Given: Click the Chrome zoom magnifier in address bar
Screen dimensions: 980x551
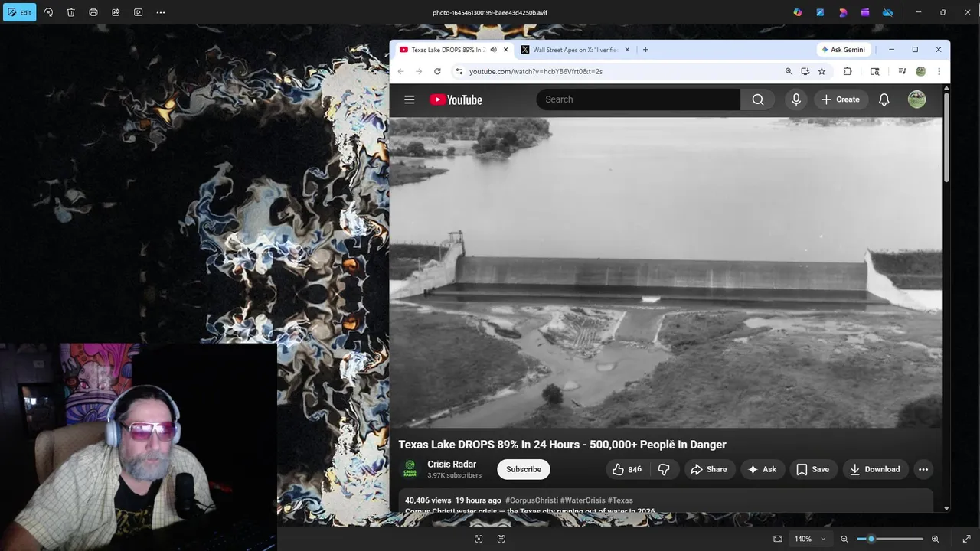Looking at the screenshot, I should click(789, 71).
